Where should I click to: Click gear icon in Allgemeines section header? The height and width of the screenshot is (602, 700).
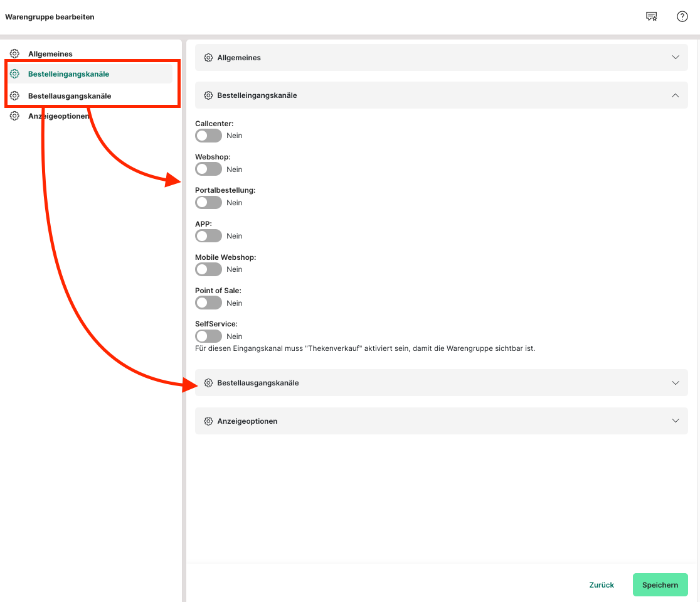pyautogui.click(x=208, y=58)
